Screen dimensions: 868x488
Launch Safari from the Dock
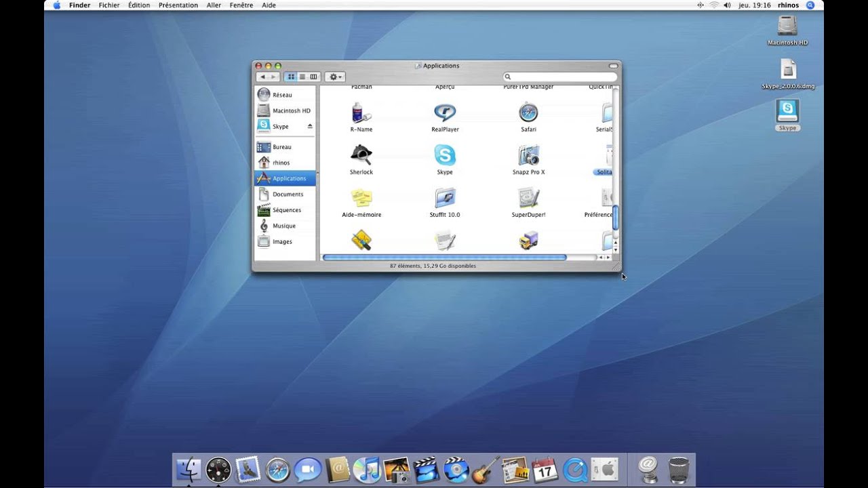pos(278,469)
